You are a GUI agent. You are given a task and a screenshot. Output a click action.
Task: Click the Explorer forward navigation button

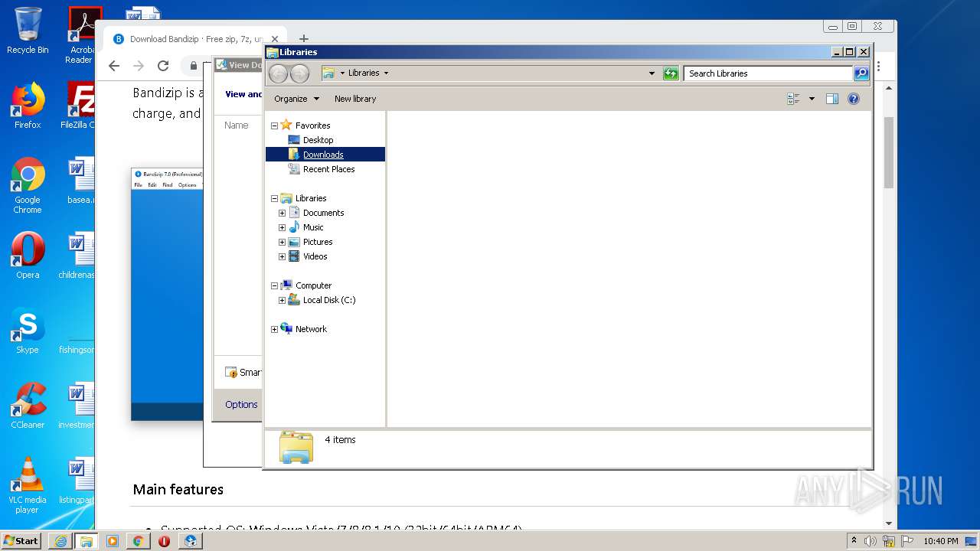(x=299, y=73)
